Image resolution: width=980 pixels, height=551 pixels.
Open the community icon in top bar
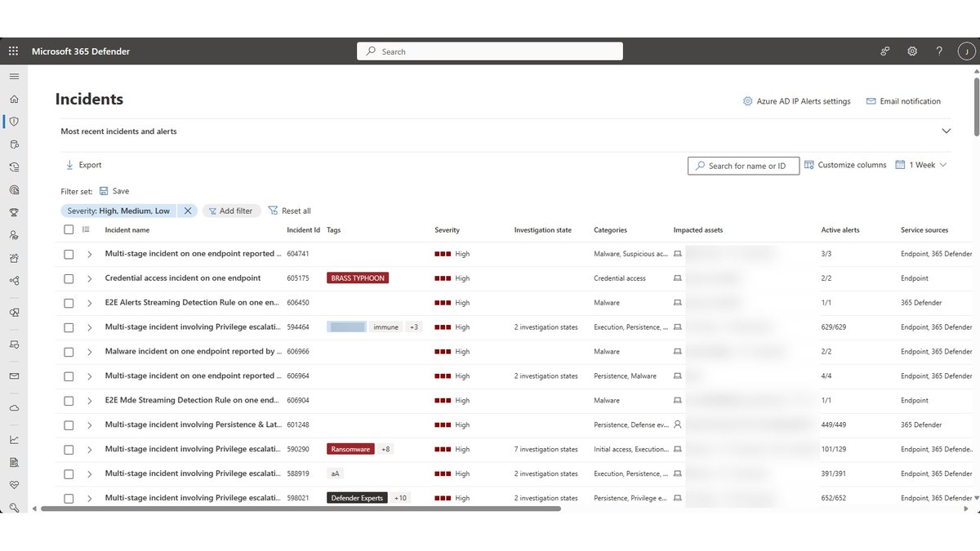885,51
